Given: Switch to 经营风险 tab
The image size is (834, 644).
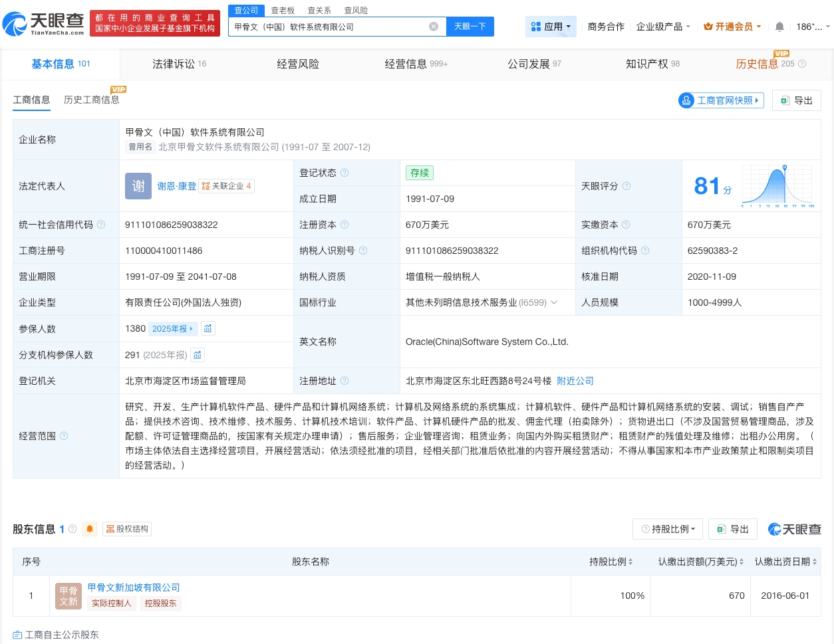Looking at the screenshot, I should [x=298, y=64].
